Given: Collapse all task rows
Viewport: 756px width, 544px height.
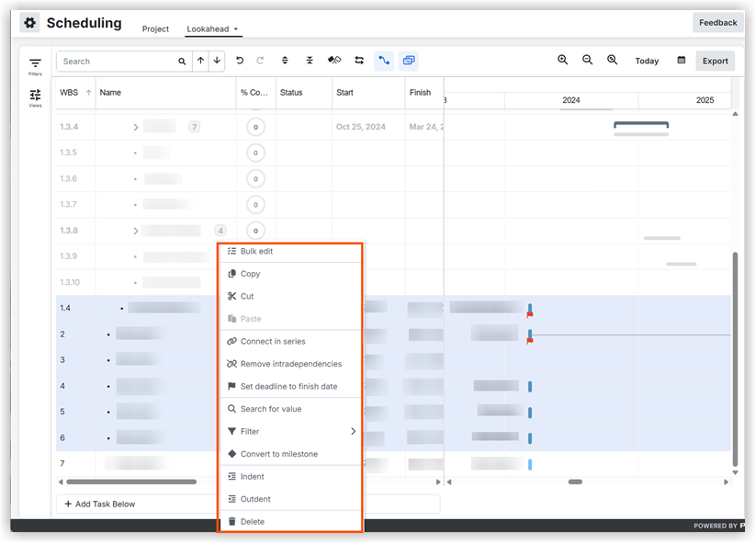Looking at the screenshot, I should [310, 61].
